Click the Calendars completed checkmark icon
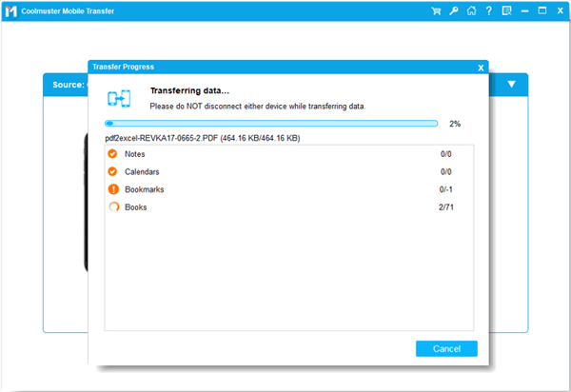This screenshot has height=392, width=571. (x=113, y=171)
